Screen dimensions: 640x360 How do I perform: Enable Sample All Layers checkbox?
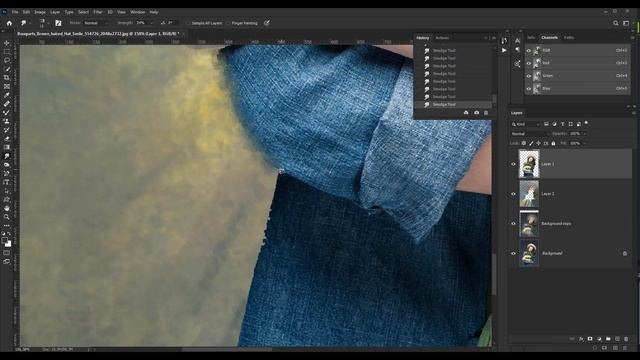pyautogui.click(x=188, y=23)
